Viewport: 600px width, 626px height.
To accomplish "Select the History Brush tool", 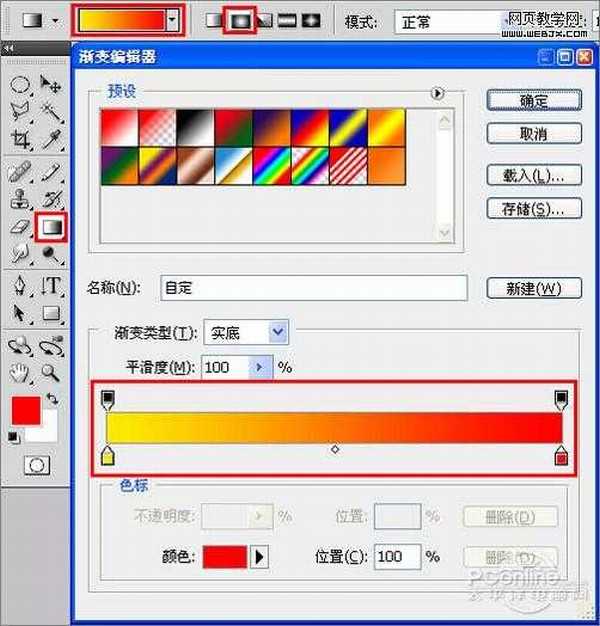I will tap(52, 198).
